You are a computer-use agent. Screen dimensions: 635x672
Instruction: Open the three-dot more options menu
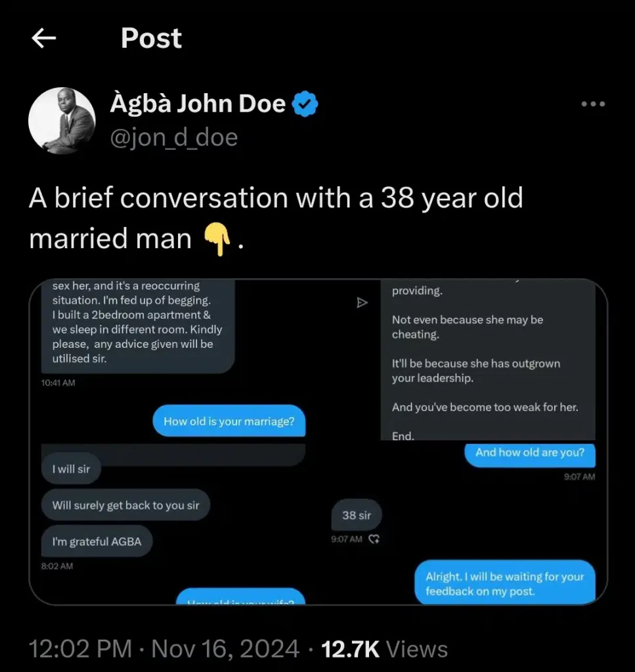tap(593, 104)
